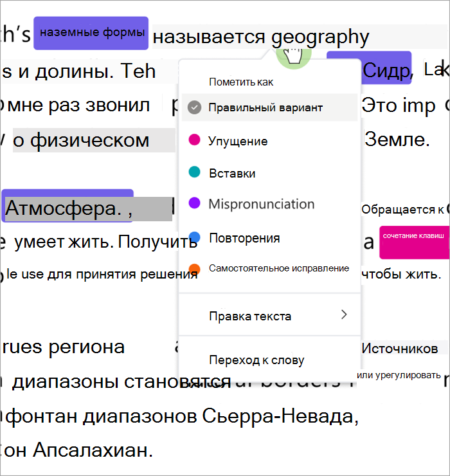Click the word 'региона' in the passage
Viewport: 450px width, 476px height.
pyautogui.click(x=87, y=348)
